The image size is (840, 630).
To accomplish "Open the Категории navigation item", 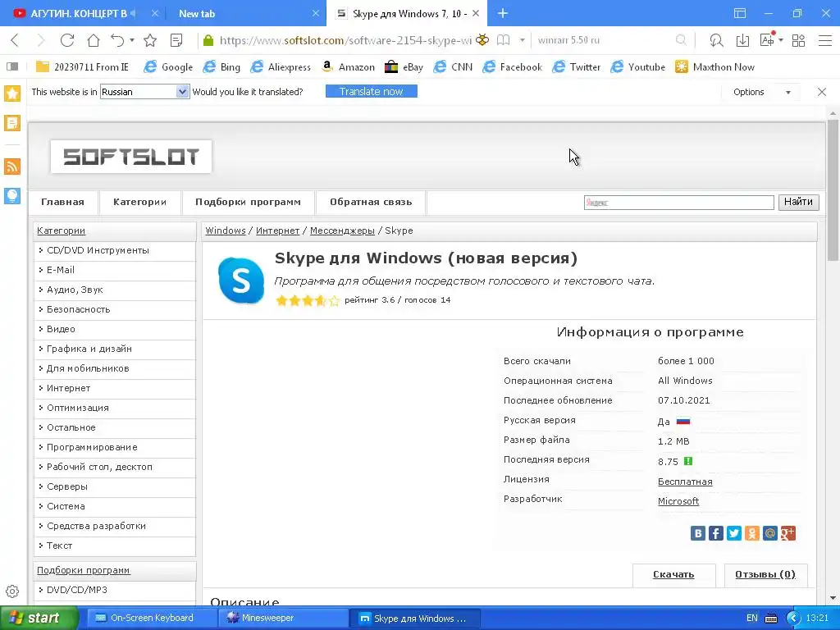I will (139, 202).
